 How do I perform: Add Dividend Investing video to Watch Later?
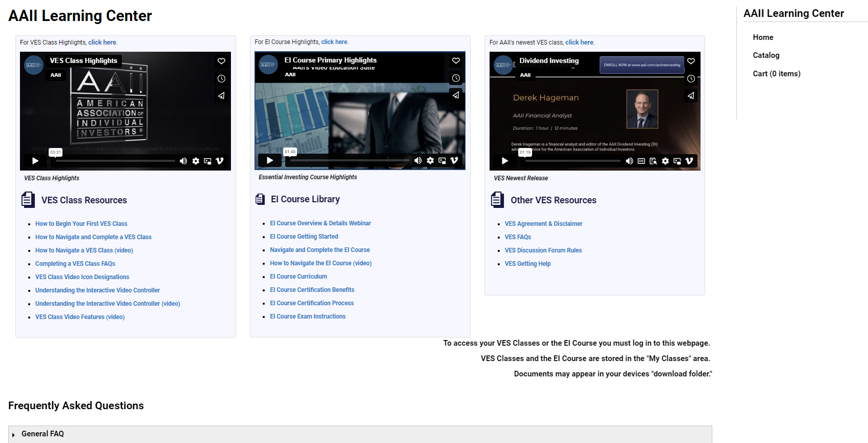point(691,78)
